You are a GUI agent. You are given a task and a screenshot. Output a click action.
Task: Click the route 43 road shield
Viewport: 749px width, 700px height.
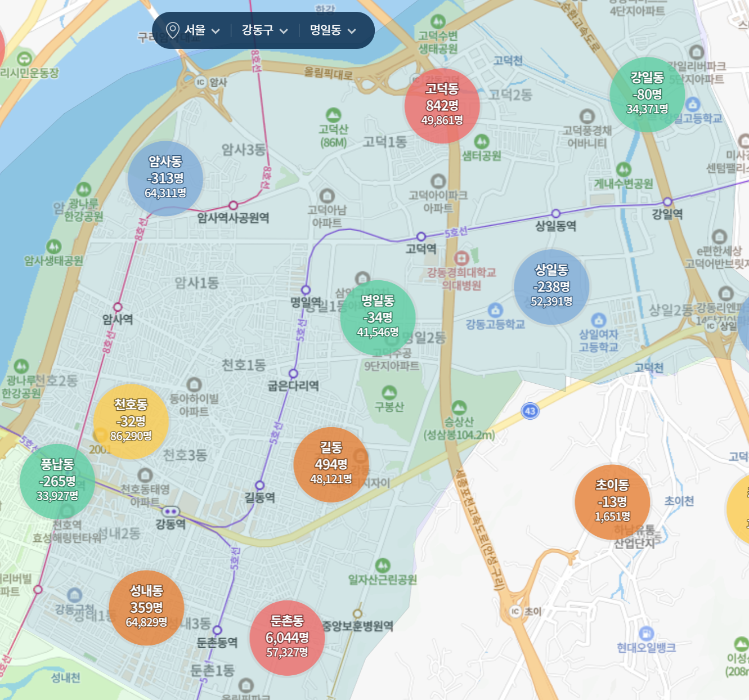pos(530,411)
